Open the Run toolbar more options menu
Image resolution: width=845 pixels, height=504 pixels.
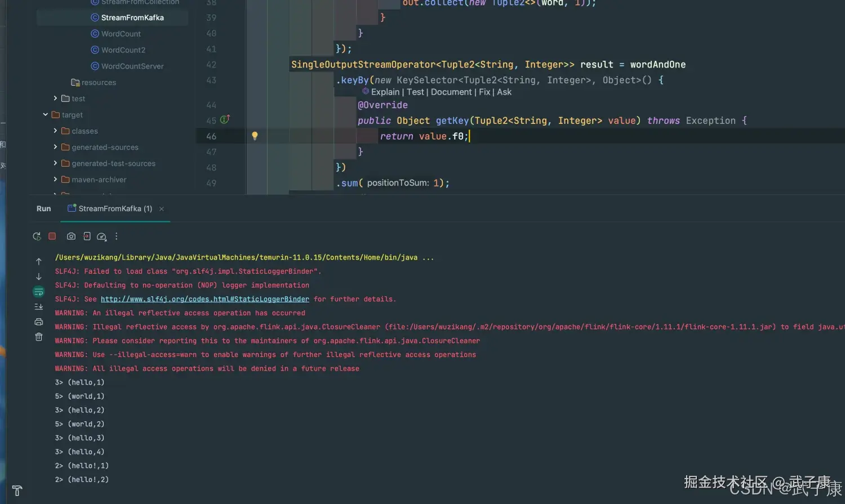click(117, 237)
